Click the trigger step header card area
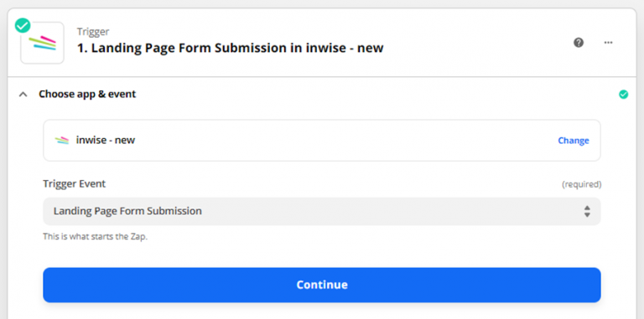The width and height of the screenshot is (644, 319). [322, 43]
